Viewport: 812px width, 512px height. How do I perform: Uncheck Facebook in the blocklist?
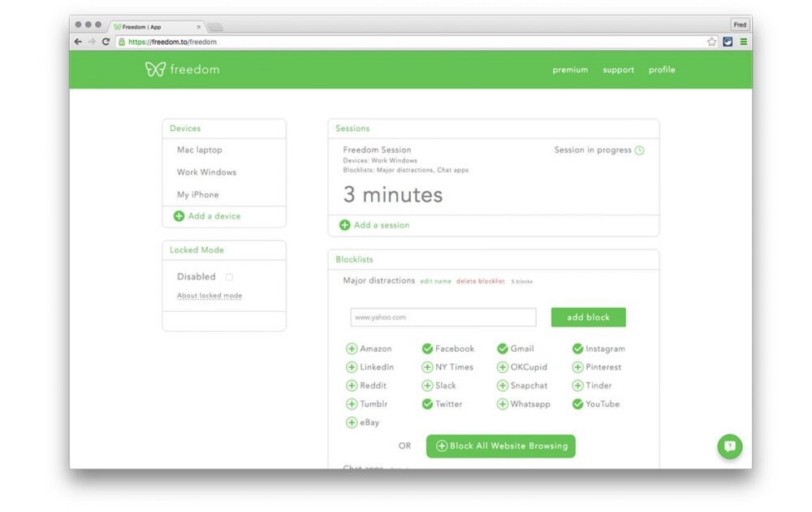pos(427,349)
